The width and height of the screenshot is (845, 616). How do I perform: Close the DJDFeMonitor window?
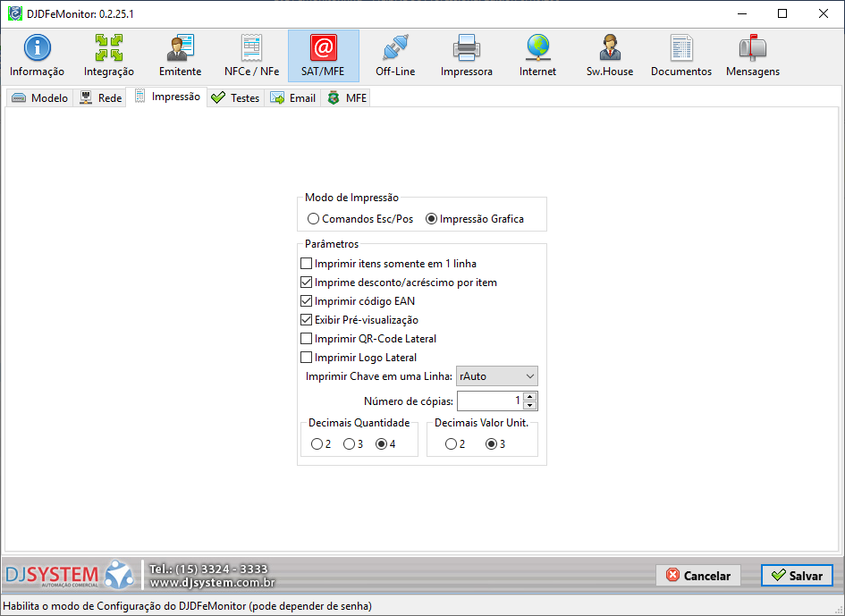[824, 14]
